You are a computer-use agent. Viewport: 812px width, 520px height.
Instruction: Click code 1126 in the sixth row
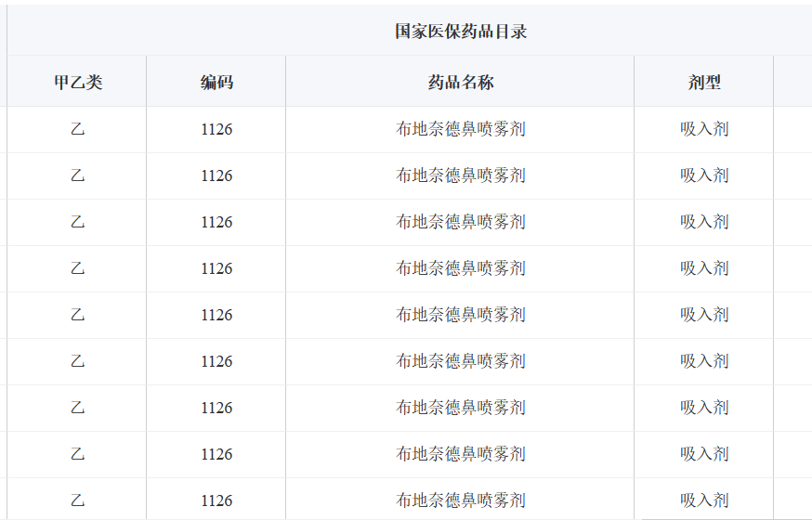(216, 361)
